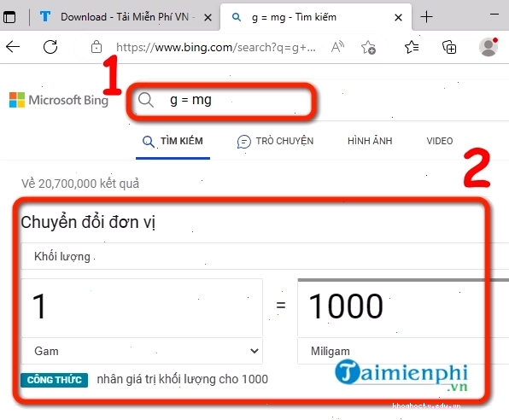
Task: Open the Miligam unit dropdown
Action: pos(403,351)
